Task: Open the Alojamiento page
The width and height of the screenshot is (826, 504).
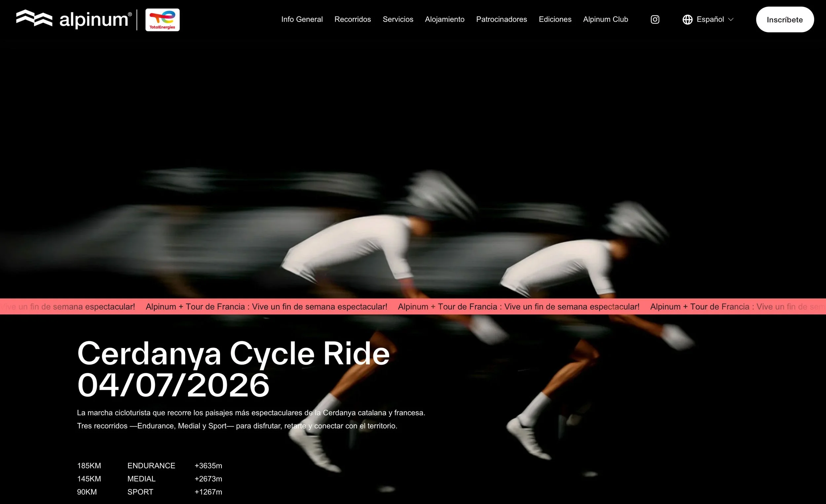Action: [444, 19]
